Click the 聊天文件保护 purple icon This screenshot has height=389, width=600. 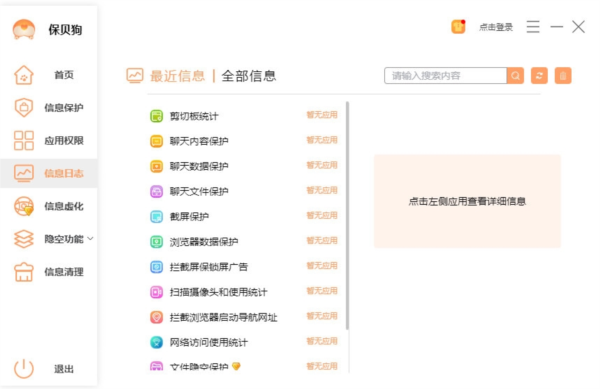pyautogui.click(x=156, y=191)
